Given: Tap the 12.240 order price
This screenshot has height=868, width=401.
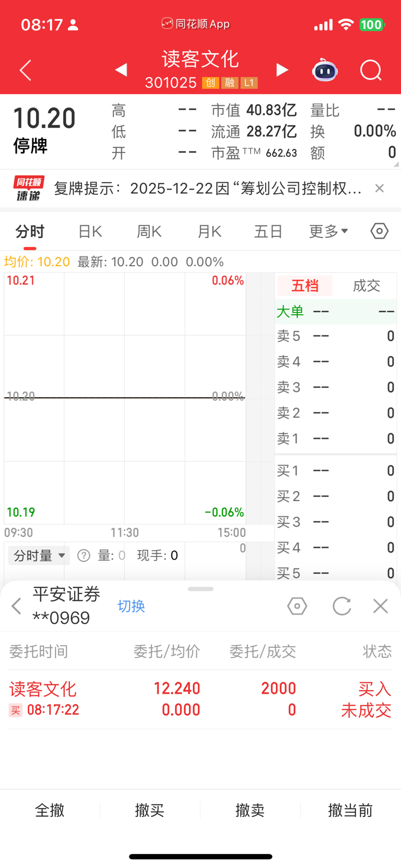Looking at the screenshot, I should pyautogui.click(x=176, y=688).
